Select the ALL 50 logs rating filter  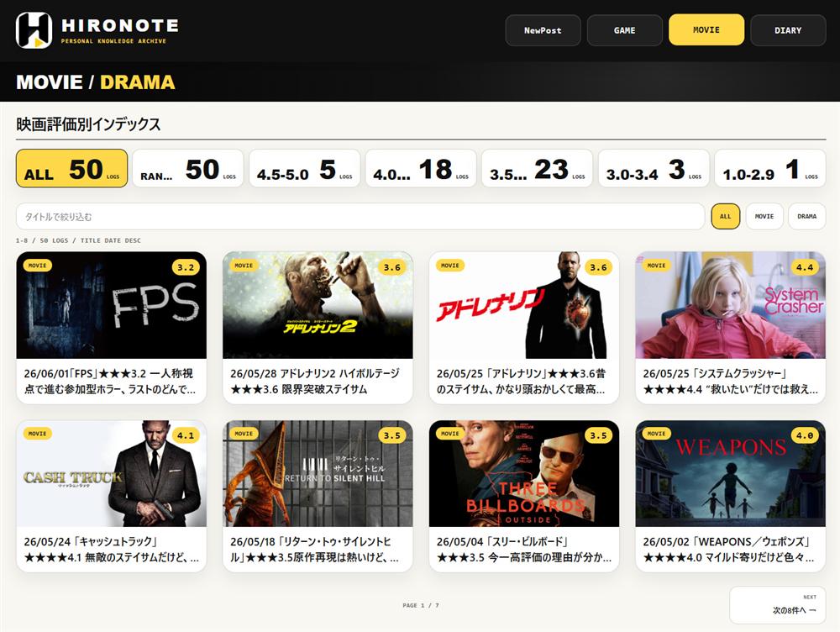click(71, 168)
